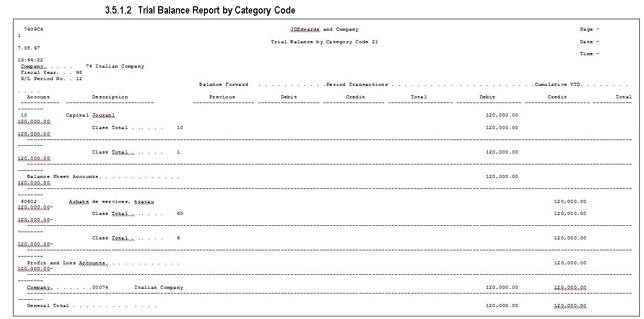Select the "Page -" label

(589, 30)
